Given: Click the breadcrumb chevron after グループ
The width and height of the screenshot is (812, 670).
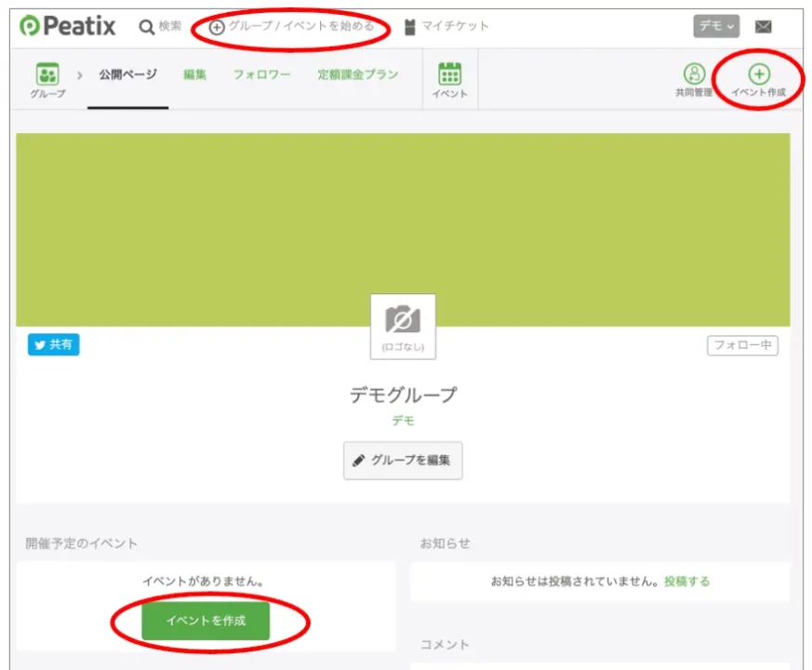Looking at the screenshot, I should point(80,75).
